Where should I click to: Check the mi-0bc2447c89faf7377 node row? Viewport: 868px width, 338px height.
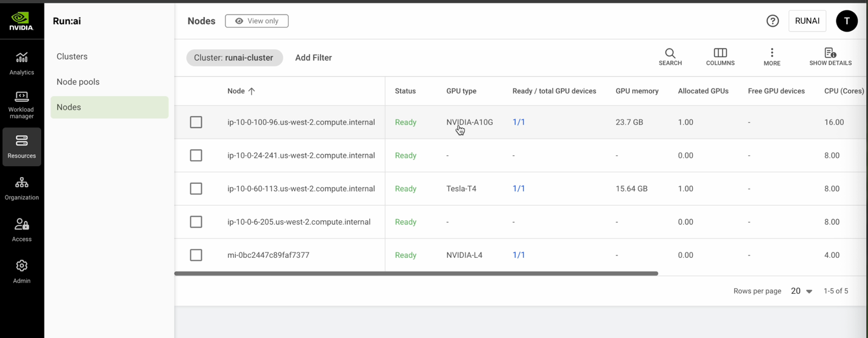(x=196, y=255)
